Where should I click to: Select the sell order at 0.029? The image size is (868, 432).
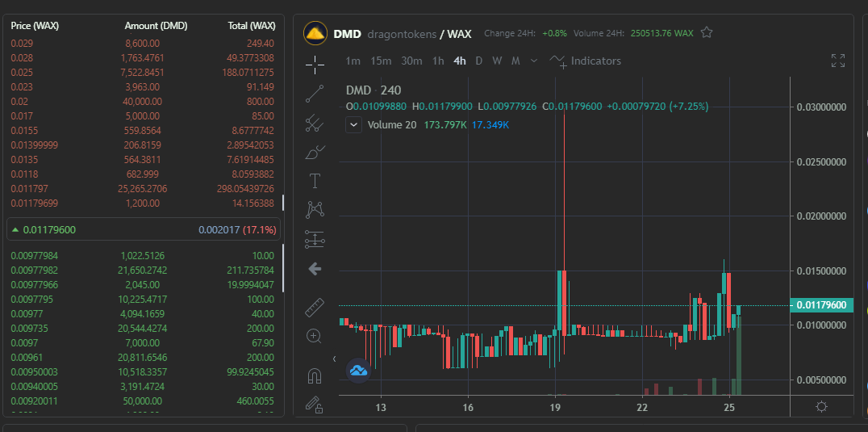tap(144, 44)
